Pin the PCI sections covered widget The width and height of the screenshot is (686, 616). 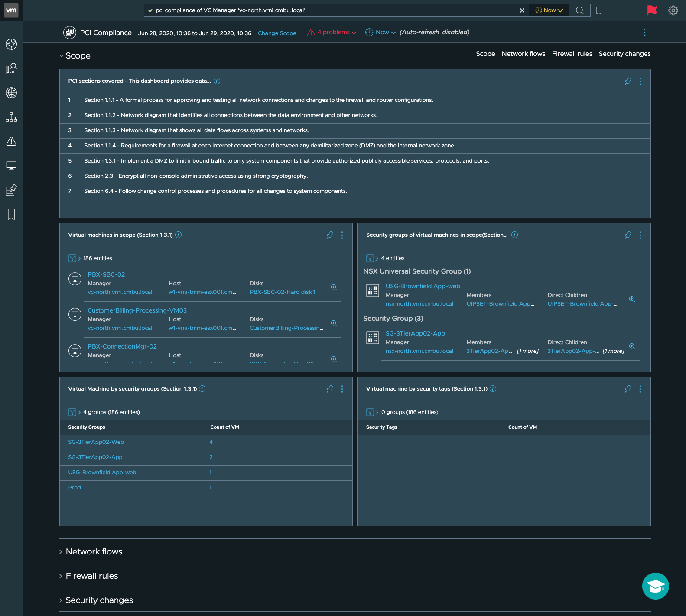pyautogui.click(x=627, y=81)
